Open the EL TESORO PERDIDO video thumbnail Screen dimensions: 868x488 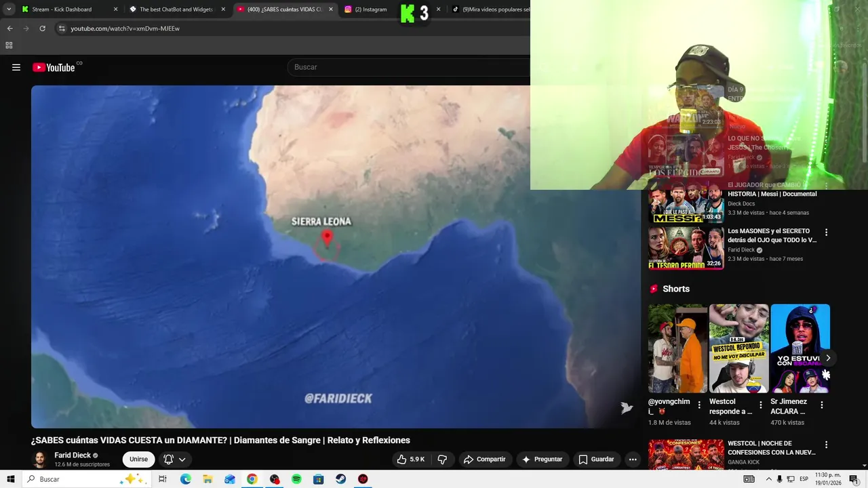pyautogui.click(x=686, y=247)
